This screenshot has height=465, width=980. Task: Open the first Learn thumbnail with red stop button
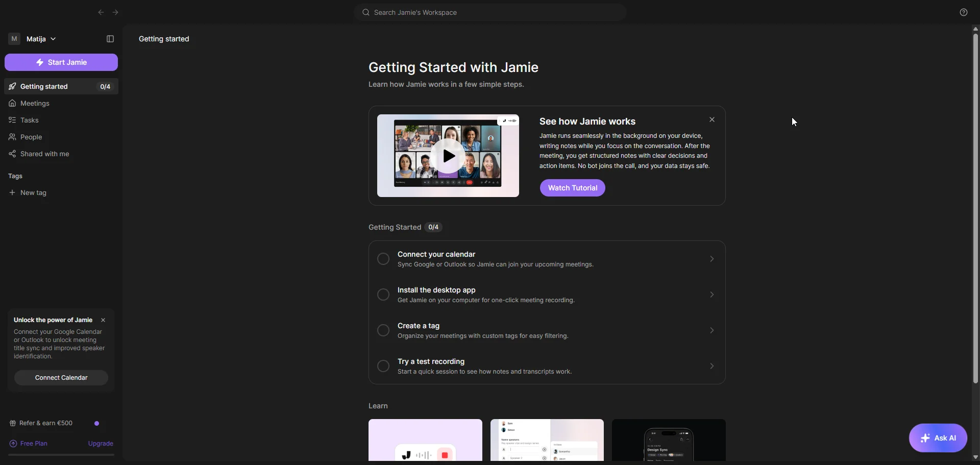point(425,440)
